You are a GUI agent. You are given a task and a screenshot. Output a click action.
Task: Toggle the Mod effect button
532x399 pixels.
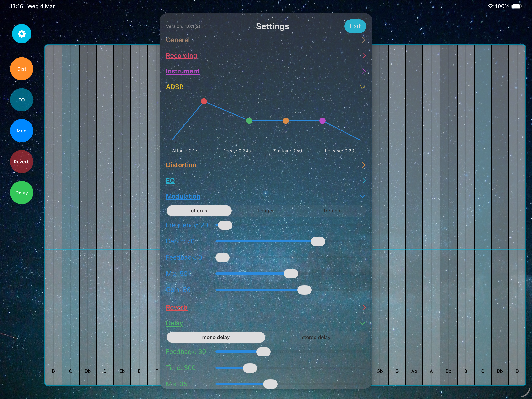coord(22,131)
